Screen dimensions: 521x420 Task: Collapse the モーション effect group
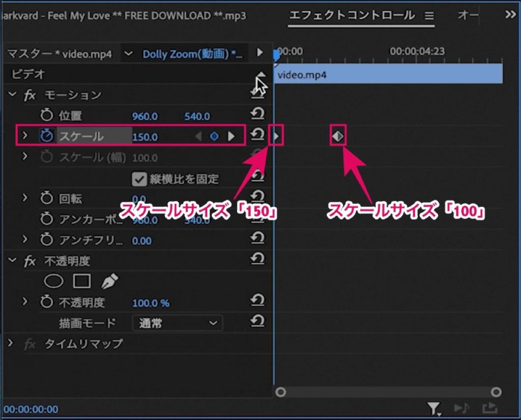(12, 95)
